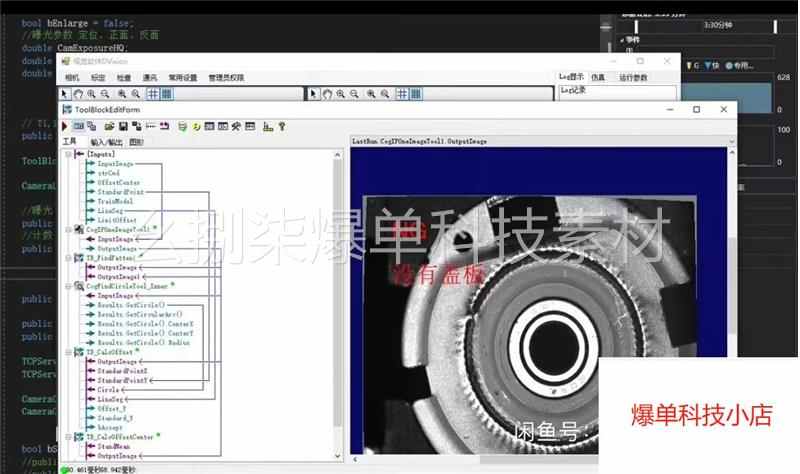Select strCmd input in the tree
800x474 pixels.
click(x=108, y=173)
